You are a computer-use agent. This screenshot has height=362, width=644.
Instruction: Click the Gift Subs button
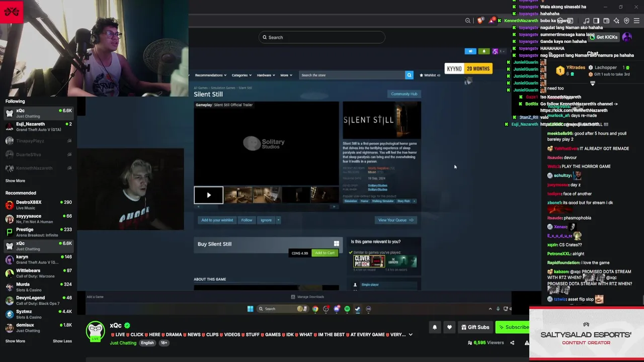coord(474,327)
